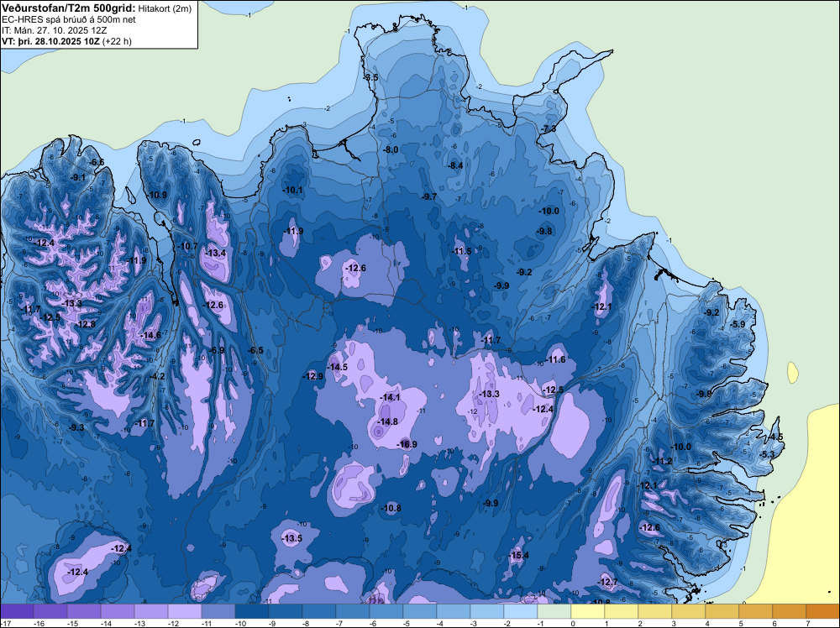The width and height of the screenshot is (840, 628).
Task: Click the temperature label -14.6
Action: point(151,336)
